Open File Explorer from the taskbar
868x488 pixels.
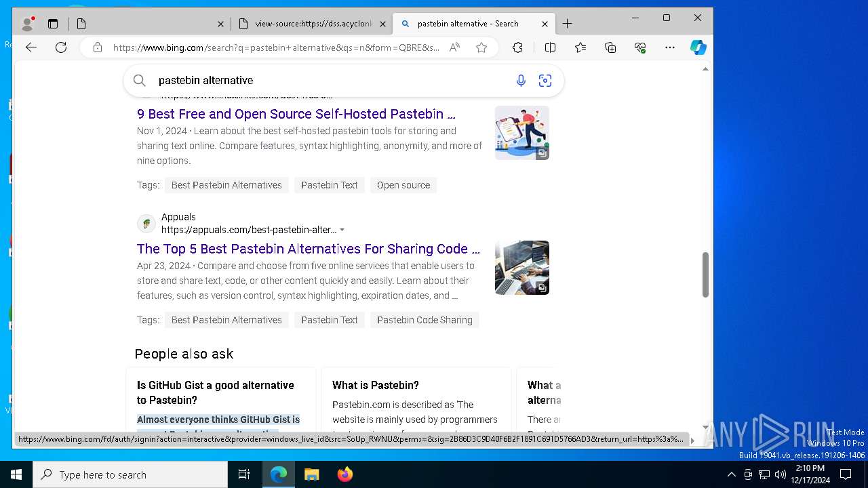(x=311, y=474)
